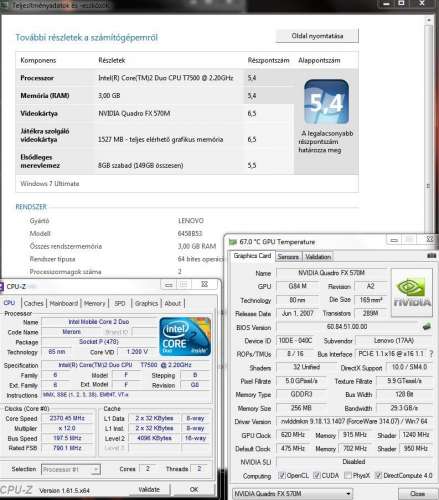439x500 pixels.
Task: Toggle the DirectCompute 4.0 checkbox
Action: pos(378,475)
